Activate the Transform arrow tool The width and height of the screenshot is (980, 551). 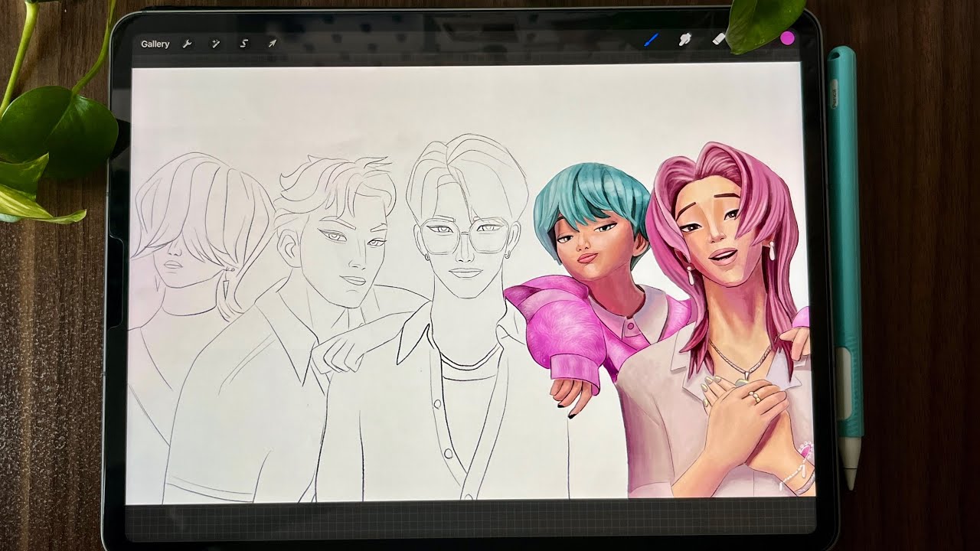click(272, 44)
